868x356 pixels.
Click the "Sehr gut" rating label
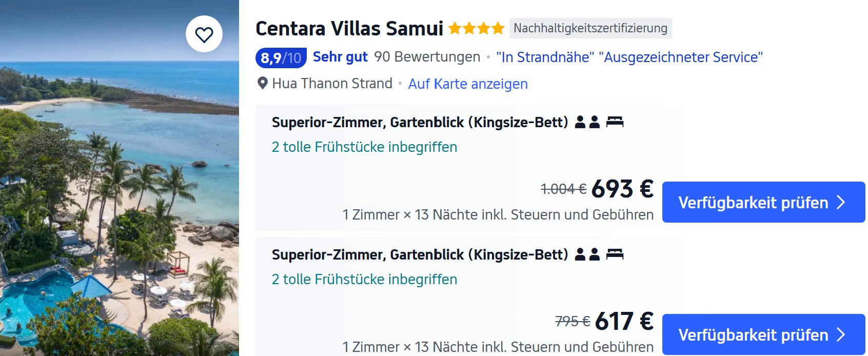[340, 57]
